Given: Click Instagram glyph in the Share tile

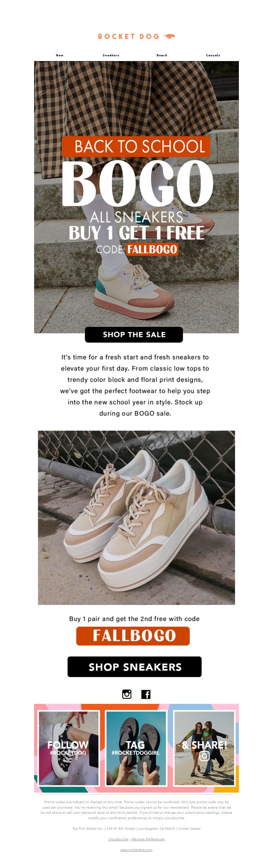Looking at the screenshot, I should coord(204,756).
